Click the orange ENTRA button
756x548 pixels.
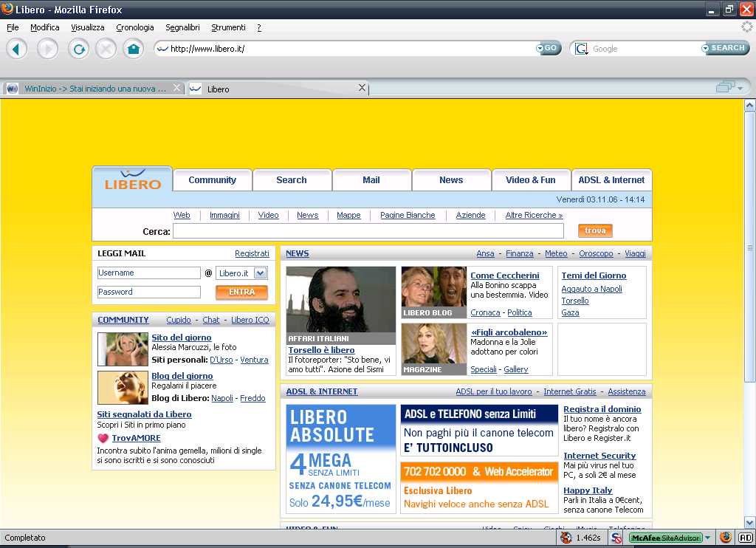[x=241, y=292]
